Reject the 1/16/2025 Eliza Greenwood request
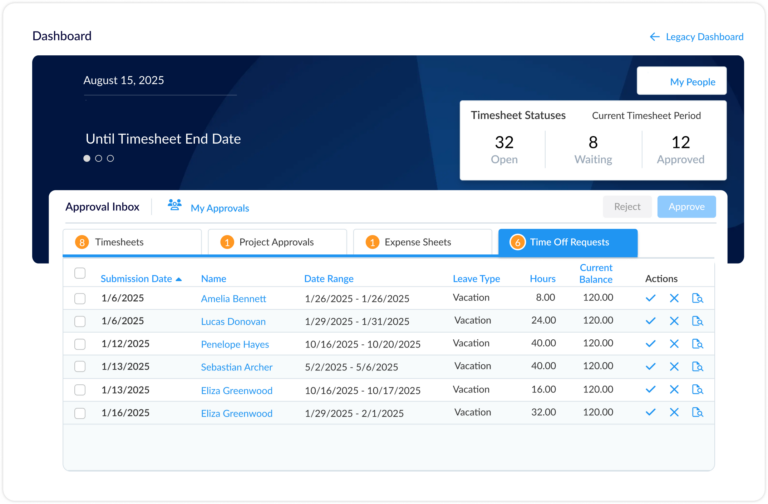 coord(674,412)
